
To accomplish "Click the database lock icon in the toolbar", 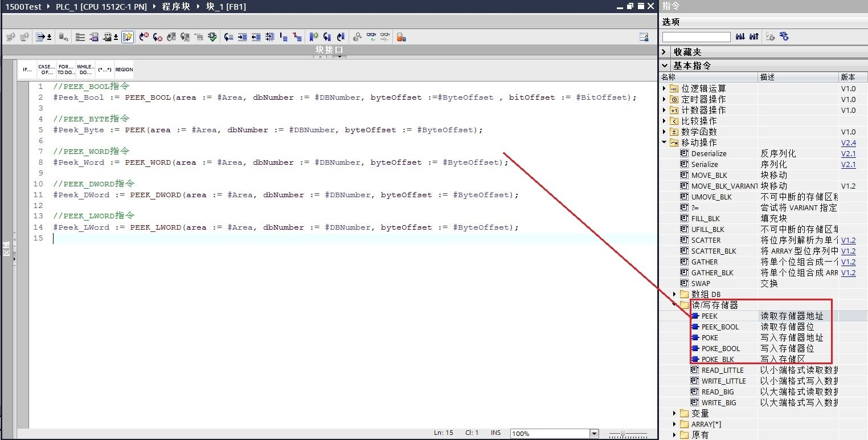I will (401, 37).
